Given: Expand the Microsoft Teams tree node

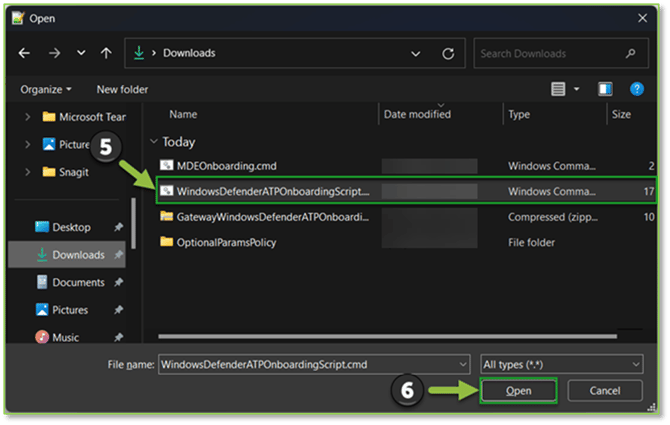Looking at the screenshot, I should 27,117.
